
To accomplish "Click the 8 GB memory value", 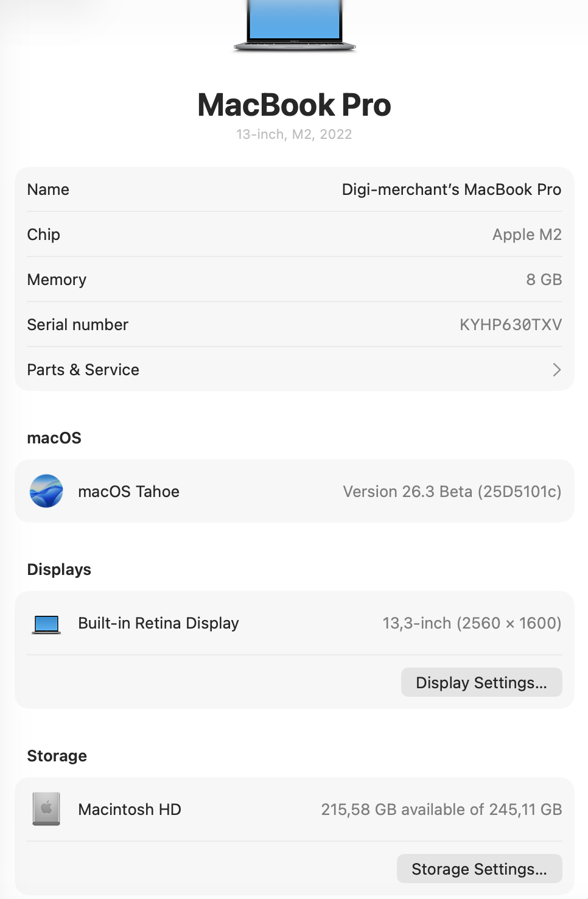I will (544, 280).
